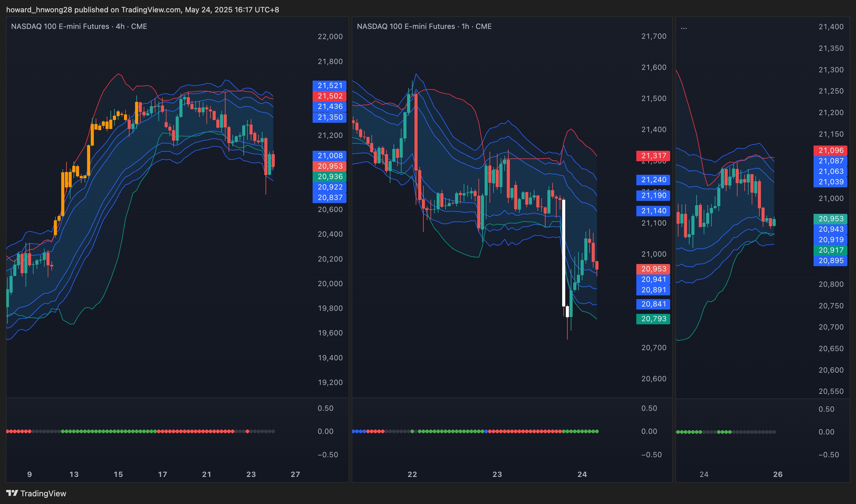
Task: Click date label 13 on 4h time axis
Action: (74, 474)
